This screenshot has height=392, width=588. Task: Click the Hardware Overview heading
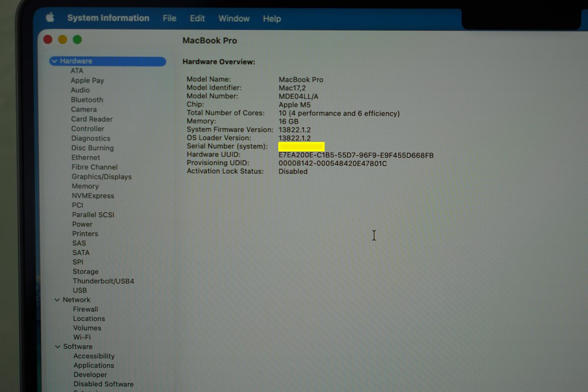[219, 62]
